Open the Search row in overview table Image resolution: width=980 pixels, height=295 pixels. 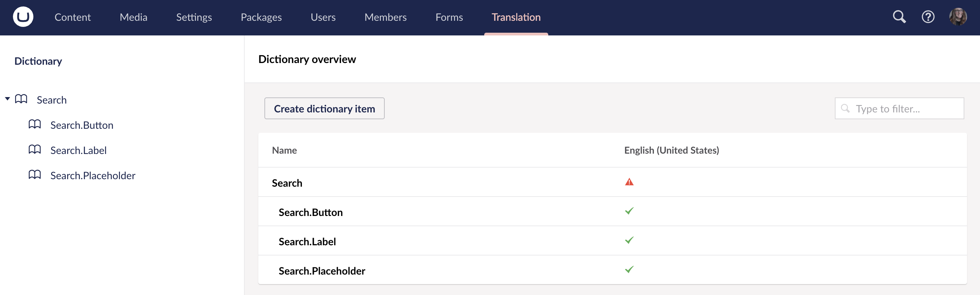[x=287, y=183]
